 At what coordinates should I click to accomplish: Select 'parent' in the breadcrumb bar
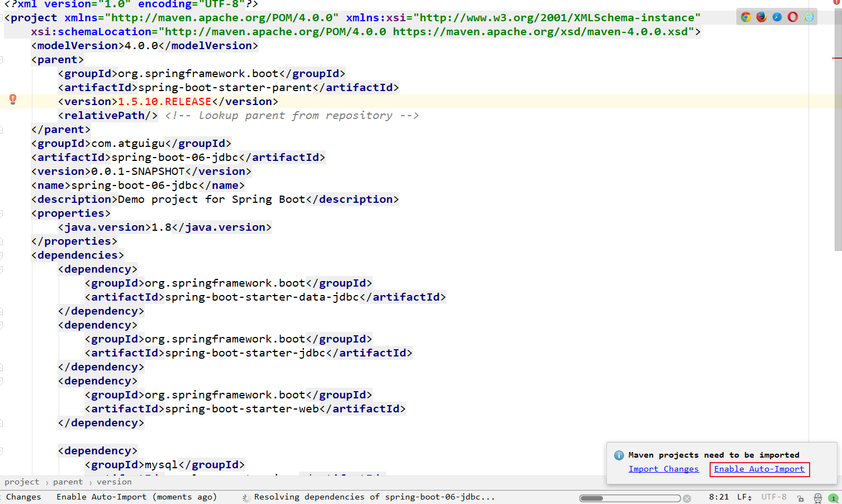coord(68,482)
